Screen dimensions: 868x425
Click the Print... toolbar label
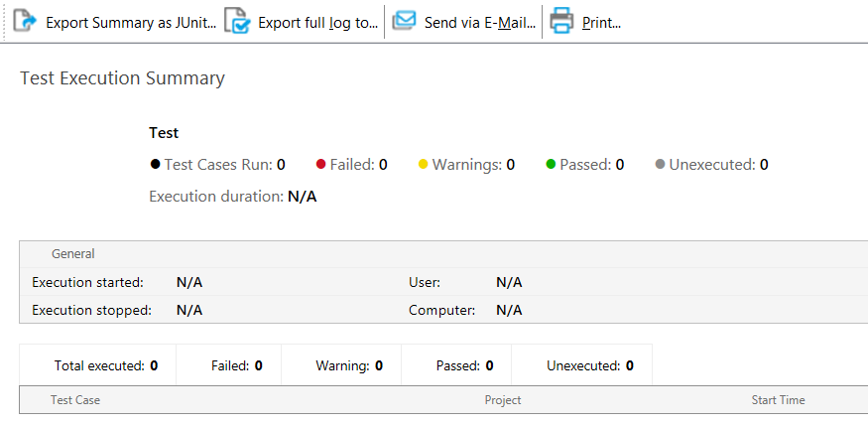coord(601,22)
